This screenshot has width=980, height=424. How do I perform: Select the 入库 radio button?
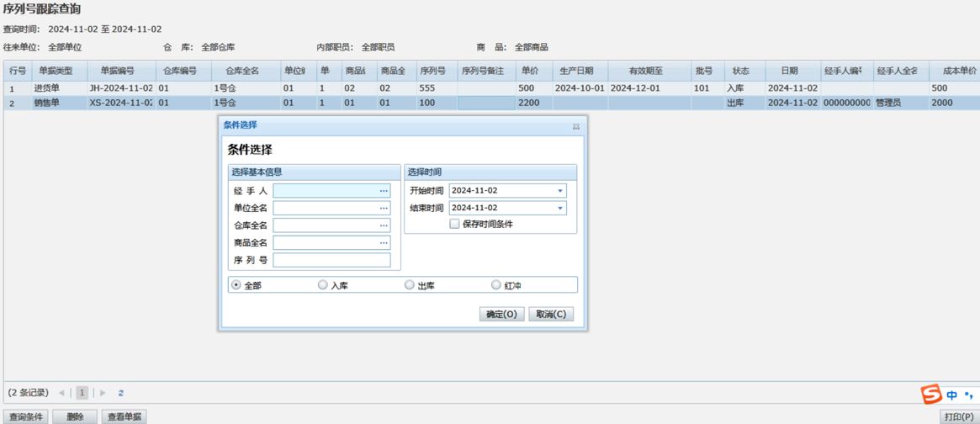323,285
